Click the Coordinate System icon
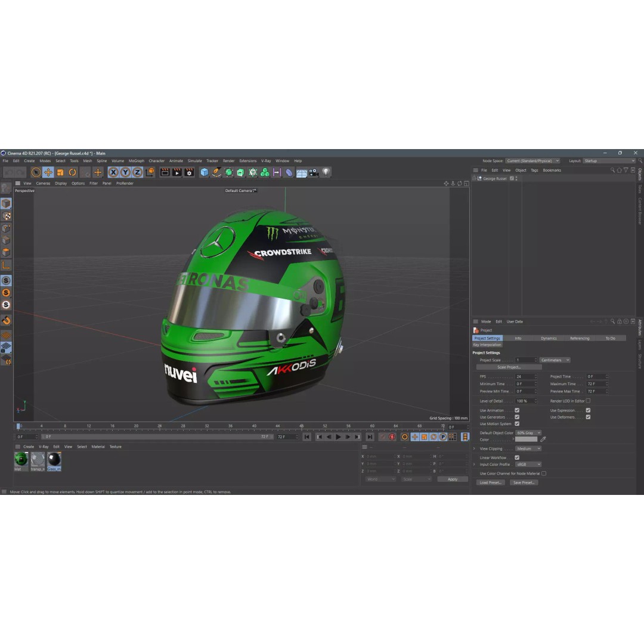The image size is (644, 644). pyautogui.click(x=150, y=172)
